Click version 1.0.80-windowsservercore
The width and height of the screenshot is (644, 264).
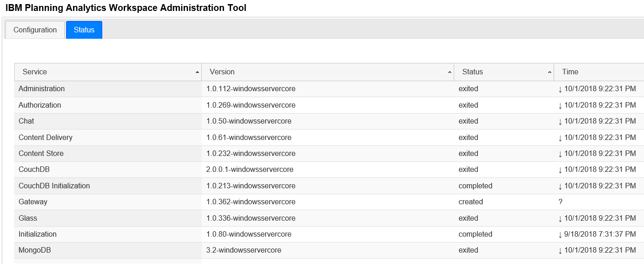tap(249, 234)
